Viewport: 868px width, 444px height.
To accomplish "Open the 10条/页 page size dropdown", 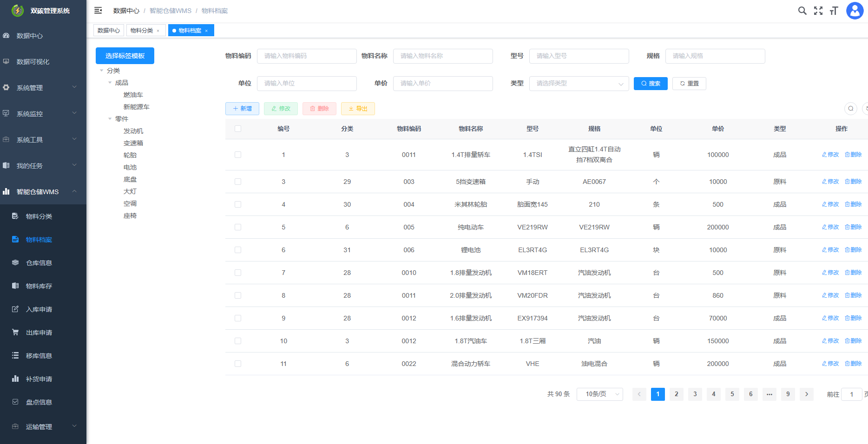I will (600, 394).
